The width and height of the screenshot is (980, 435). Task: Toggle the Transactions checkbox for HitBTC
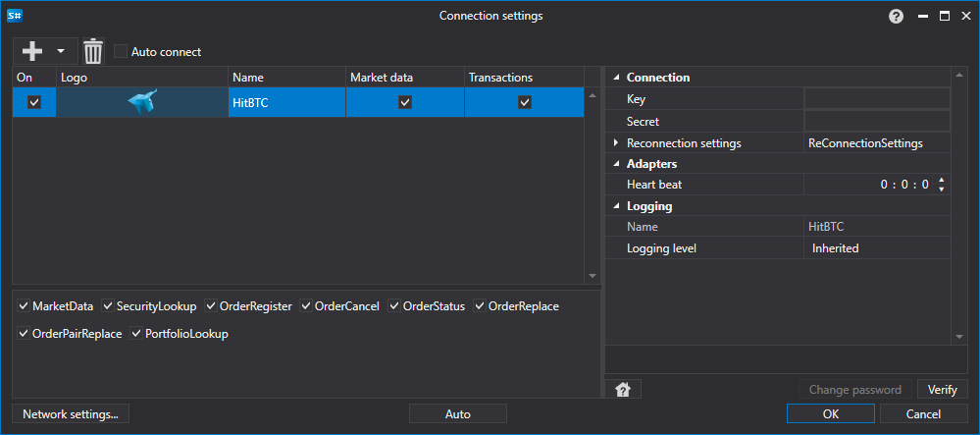[x=525, y=102]
